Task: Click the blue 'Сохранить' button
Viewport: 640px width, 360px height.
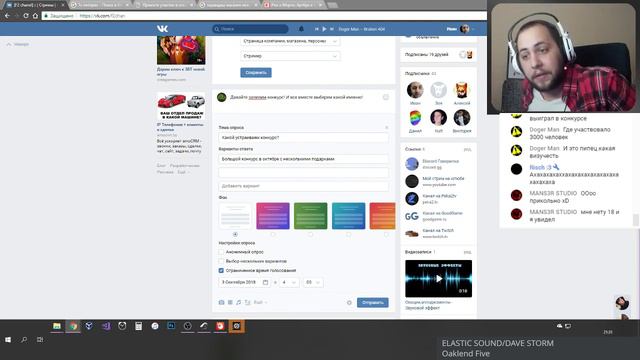Action: click(x=256, y=73)
